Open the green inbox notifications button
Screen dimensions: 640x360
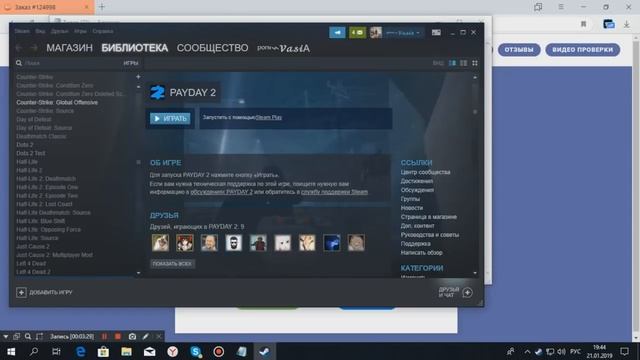(x=357, y=32)
